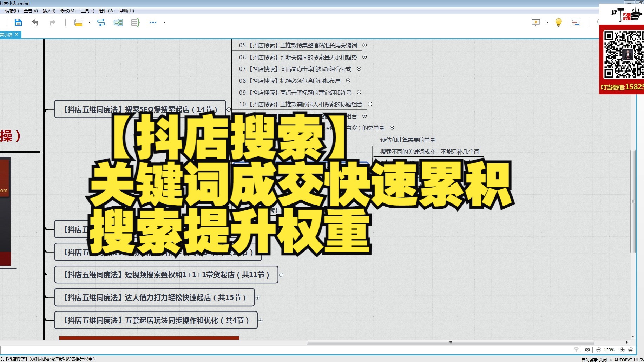Close the 抖音小店 document tab
This screenshot has height=362, width=644.
coord(17,34)
